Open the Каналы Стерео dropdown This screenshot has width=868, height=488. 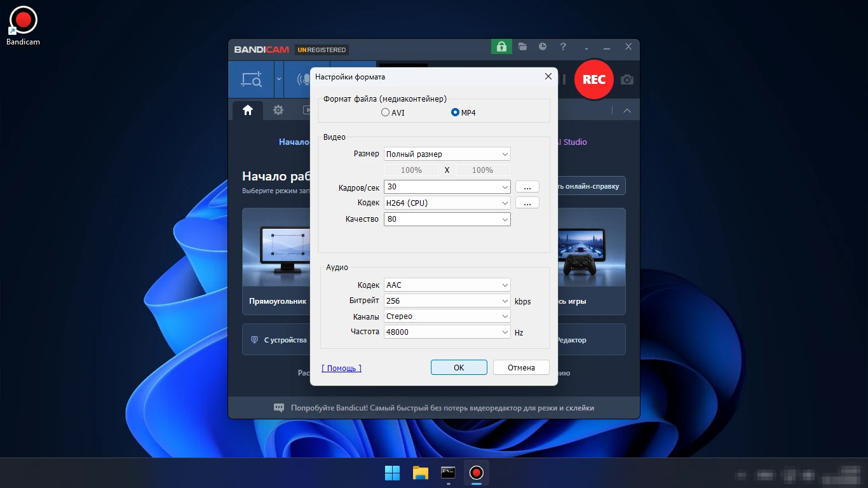447,316
